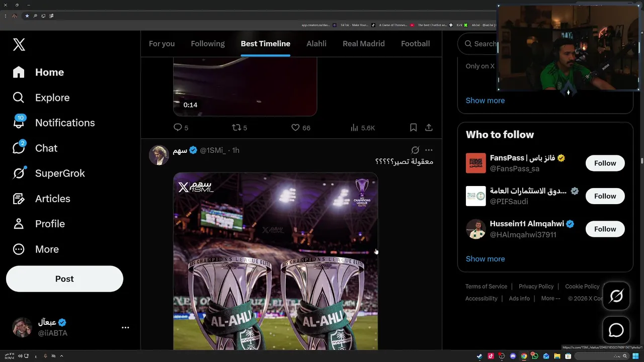Switch to the Following tab
Image resolution: width=644 pixels, height=362 pixels.
point(208,44)
